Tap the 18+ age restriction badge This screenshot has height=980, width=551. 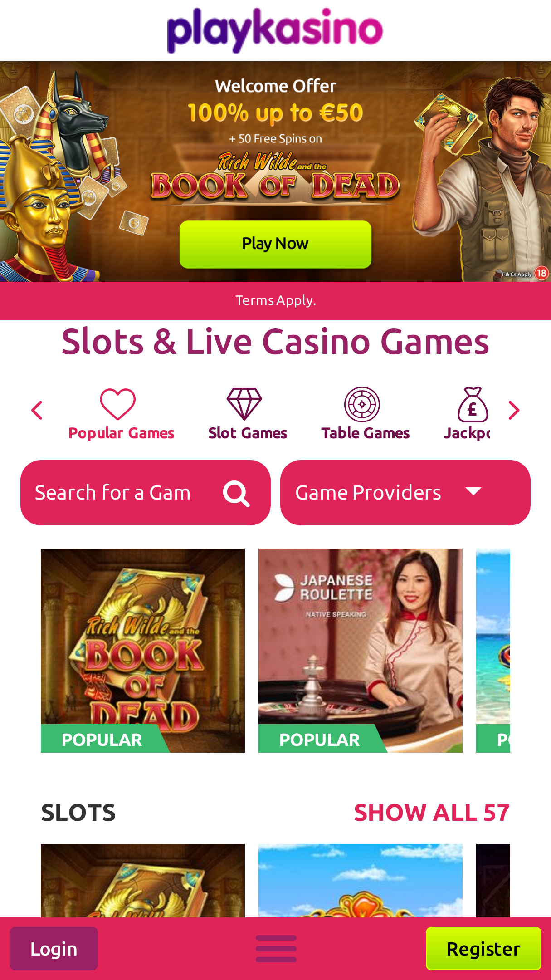point(541,273)
